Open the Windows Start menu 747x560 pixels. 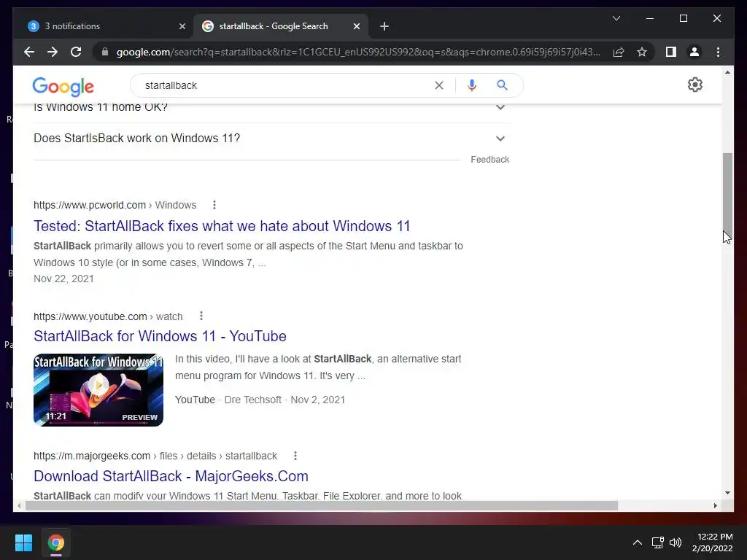(x=23, y=542)
